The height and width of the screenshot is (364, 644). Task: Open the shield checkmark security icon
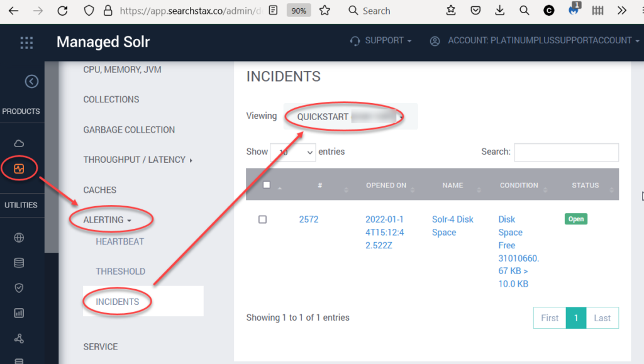click(x=19, y=288)
